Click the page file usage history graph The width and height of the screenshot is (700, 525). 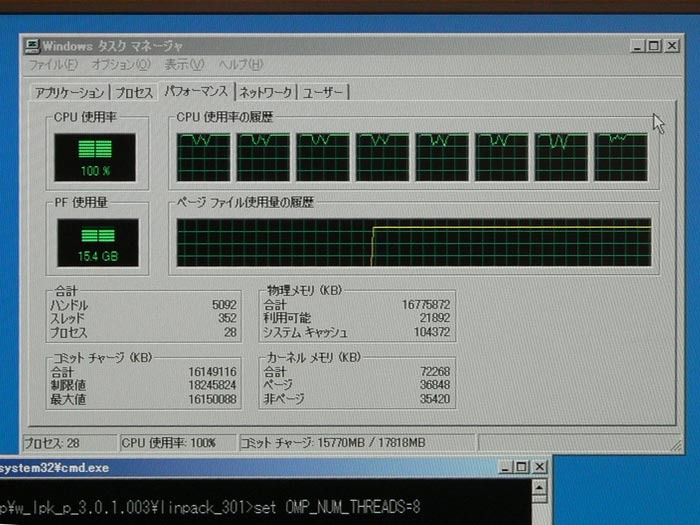tap(414, 242)
